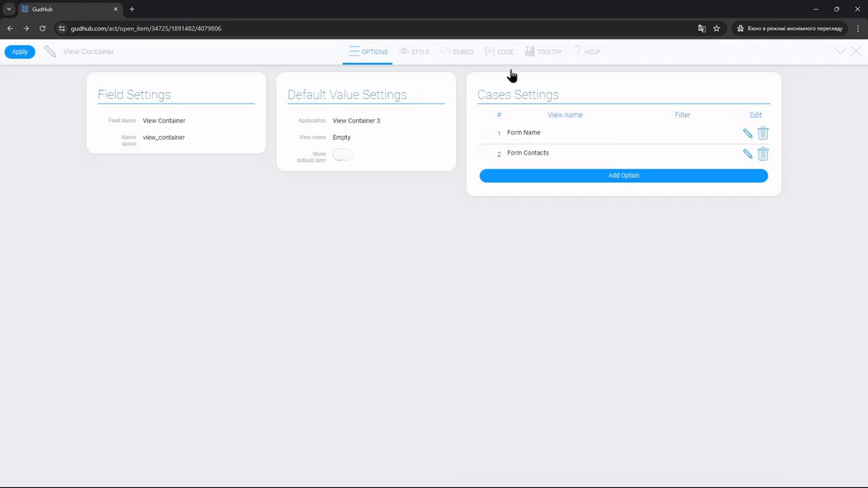The image size is (868, 488).
Task: Go forward in browser history
Action: click(x=26, y=28)
